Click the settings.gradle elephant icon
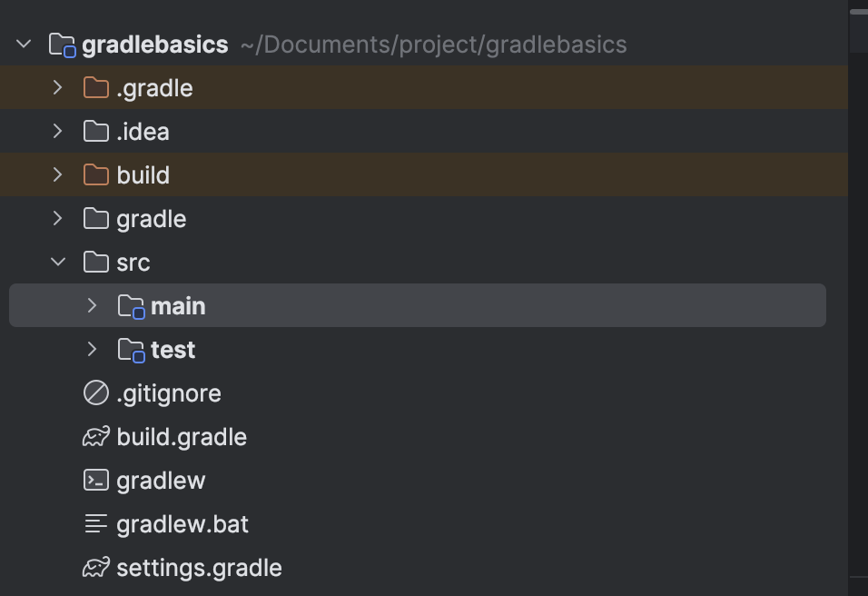 pyautogui.click(x=95, y=568)
